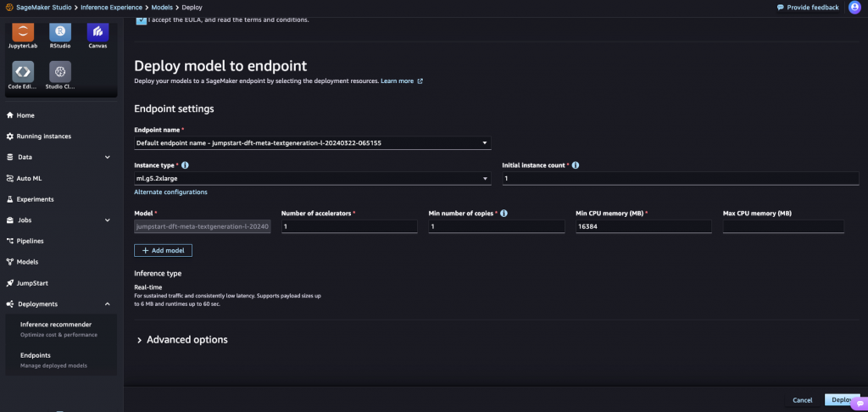Screen dimensions: 868x412
Task: Toggle the accept EULA checkbox
Action: coord(142,20)
